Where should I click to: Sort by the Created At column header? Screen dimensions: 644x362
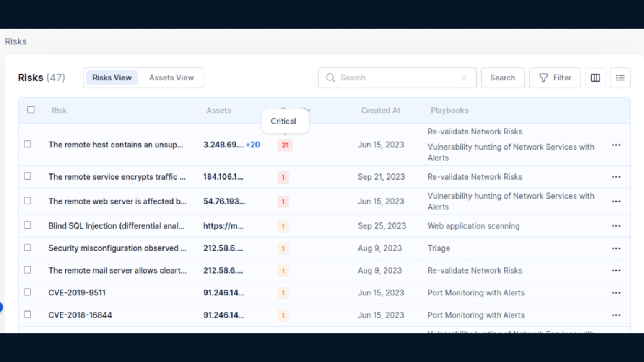381,111
